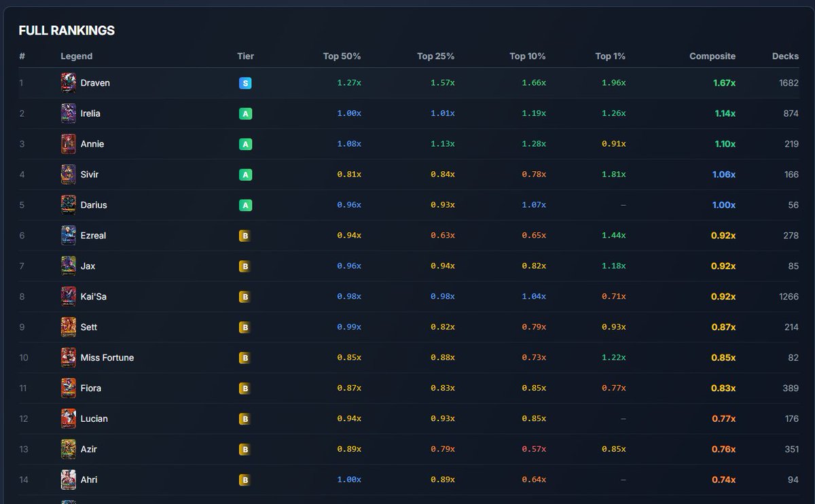Click the S tier badge for Draven
This screenshot has height=504, width=815.
[x=245, y=84]
